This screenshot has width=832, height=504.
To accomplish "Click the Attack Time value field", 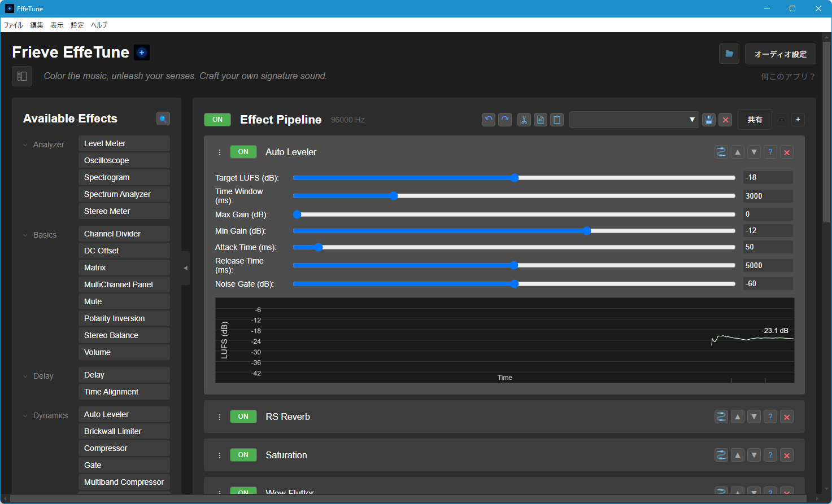I will pyautogui.click(x=768, y=247).
